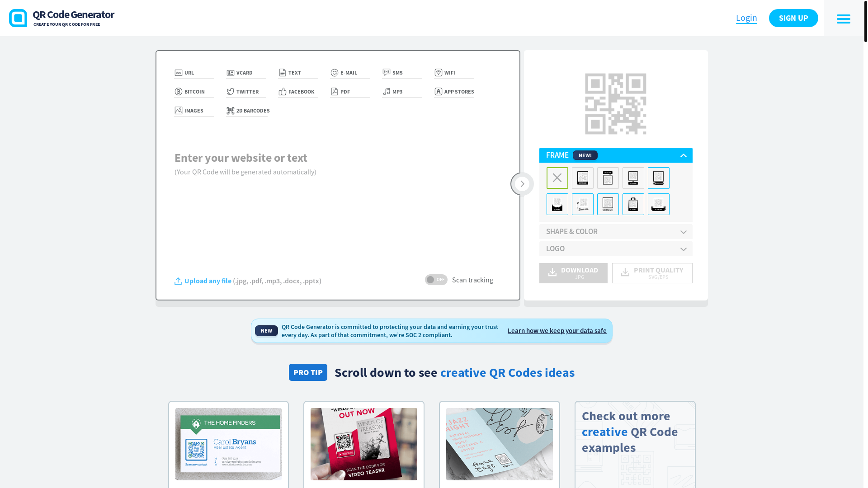Click the Login link
Image resolution: width=868 pixels, height=488 pixels.
coord(746,18)
